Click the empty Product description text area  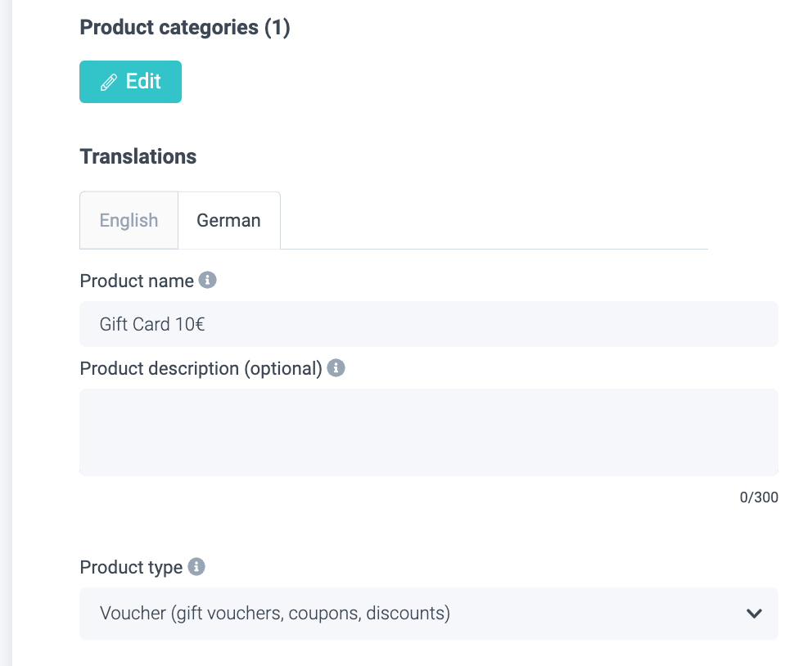[x=428, y=431]
